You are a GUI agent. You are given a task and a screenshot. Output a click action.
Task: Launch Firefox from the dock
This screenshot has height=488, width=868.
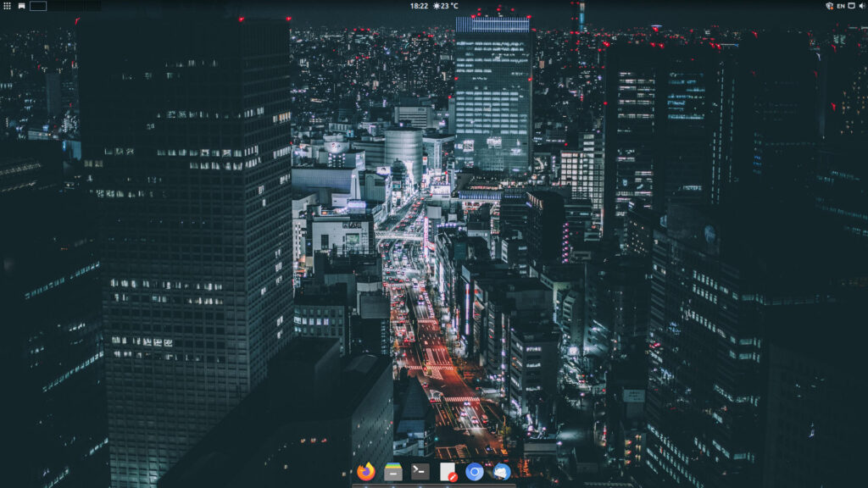point(366,472)
